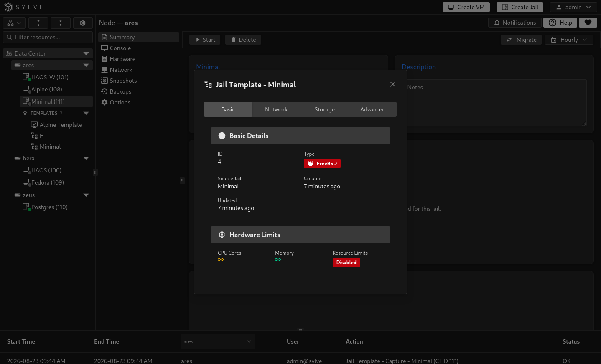Open the Hardware section
Image resolution: width=601 pixels, height=364 pixels.
coord(139,59)
